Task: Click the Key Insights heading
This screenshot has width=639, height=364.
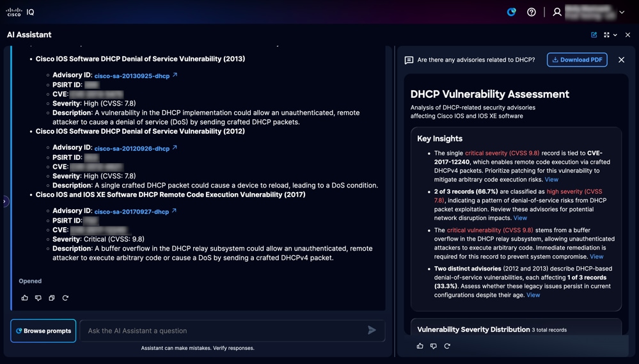Action: click(x=439, y=139)
